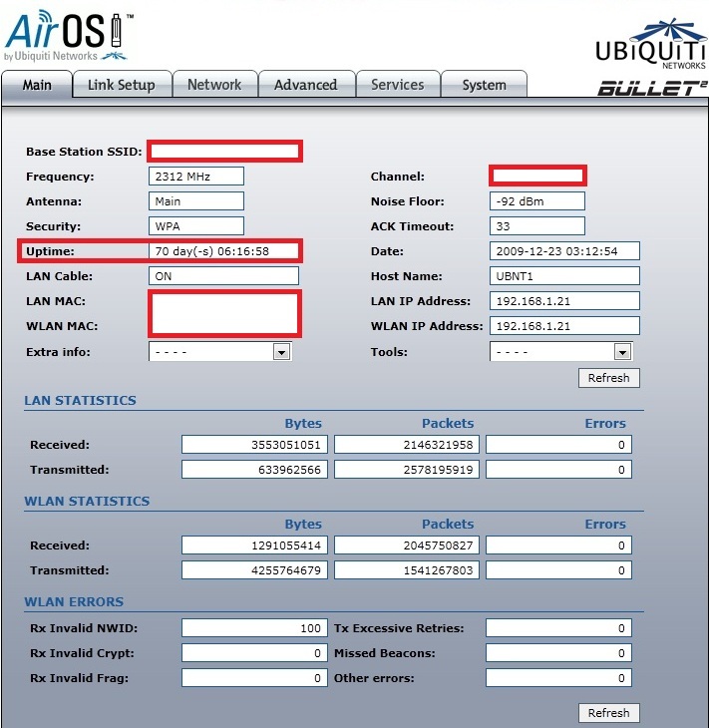Click the Rx Invalid NWID value 100
This screenshot has height=728, width=709.
click(x=254, y=628)
